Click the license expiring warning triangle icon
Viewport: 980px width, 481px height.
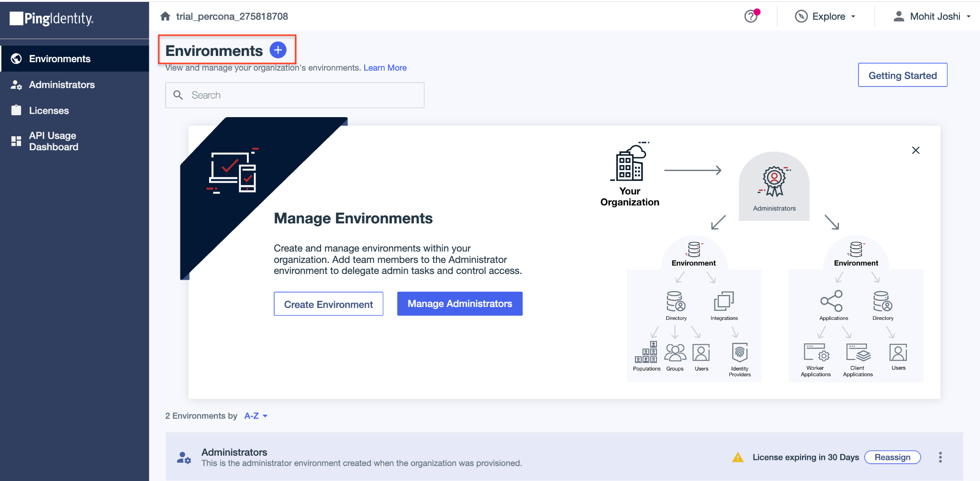click(x=737, y=458)
